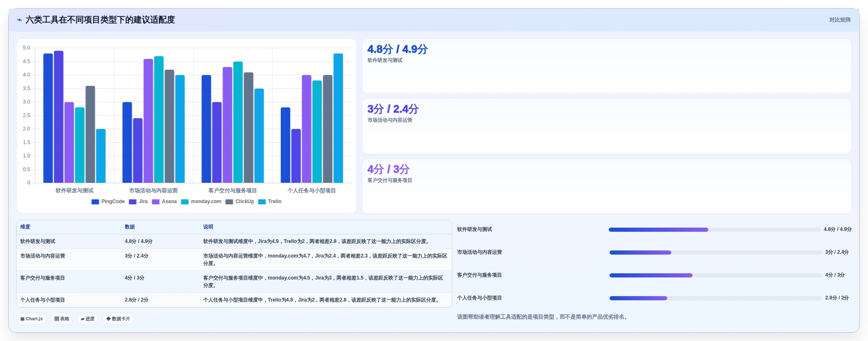Click the footnote sentence under progress bars
868x341 pixels.
click(x=543, y=317)
